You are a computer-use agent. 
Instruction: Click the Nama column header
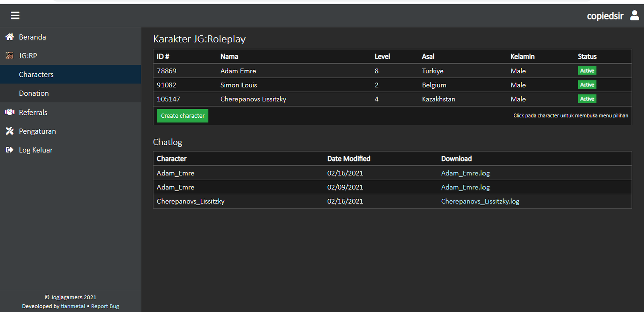[229, 57]
